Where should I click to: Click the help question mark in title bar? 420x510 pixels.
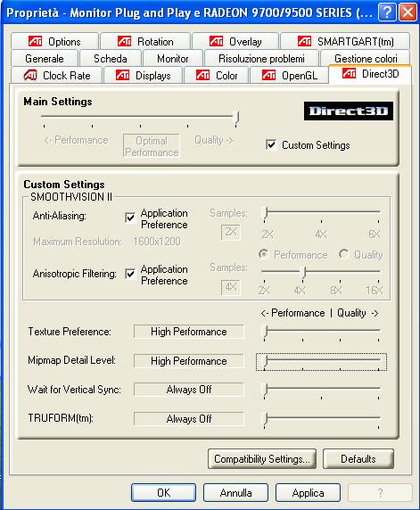pos(387,12)
